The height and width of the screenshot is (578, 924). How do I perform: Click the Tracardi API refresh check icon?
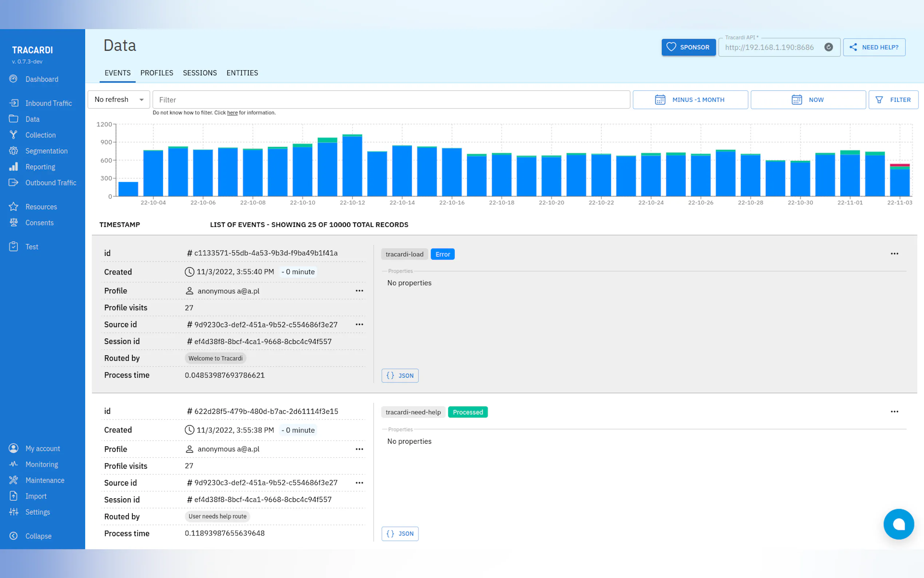[828, 47]
